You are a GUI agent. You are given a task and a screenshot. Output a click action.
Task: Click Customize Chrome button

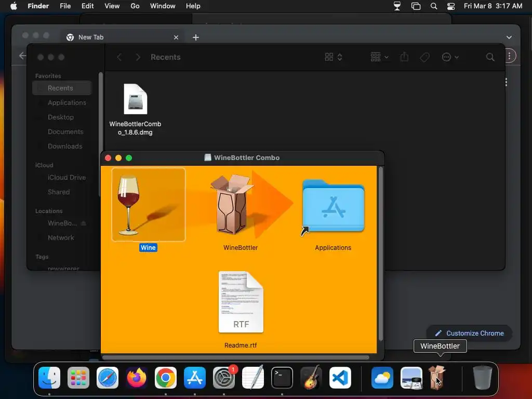[469, 333]
